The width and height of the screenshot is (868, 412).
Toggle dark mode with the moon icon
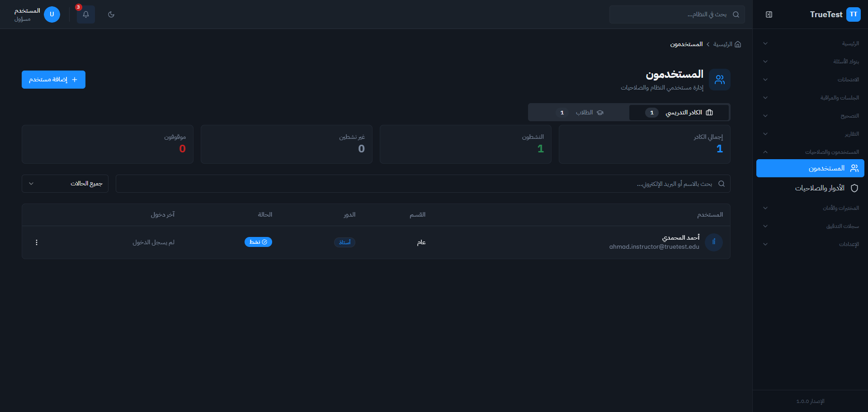tap(111, 14)
